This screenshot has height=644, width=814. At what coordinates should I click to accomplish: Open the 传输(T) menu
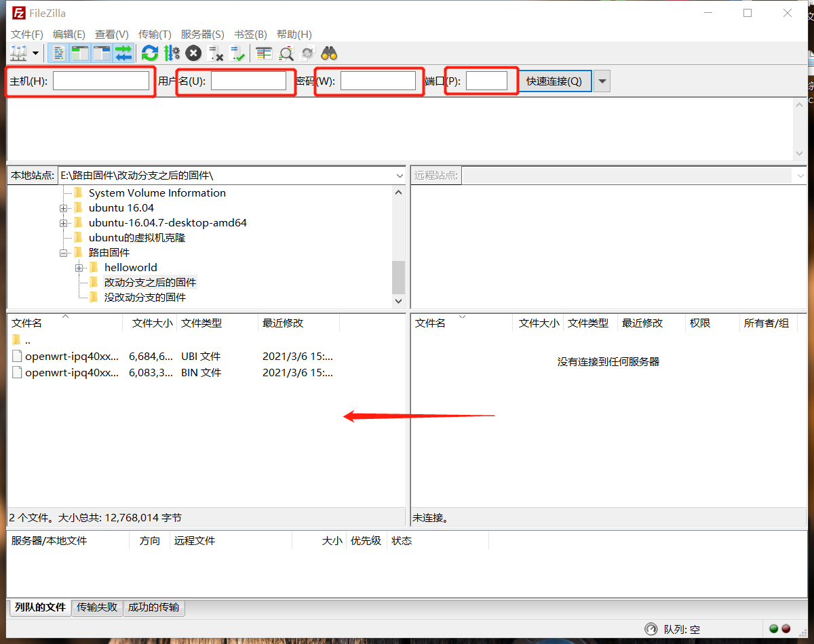click(155, 34)
